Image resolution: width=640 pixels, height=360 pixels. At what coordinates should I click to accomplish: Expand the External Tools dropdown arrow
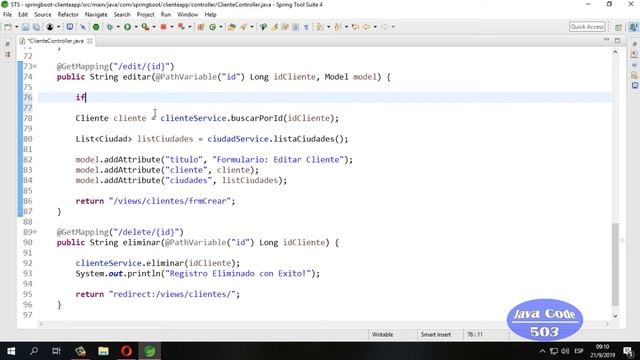pos(154,27)
